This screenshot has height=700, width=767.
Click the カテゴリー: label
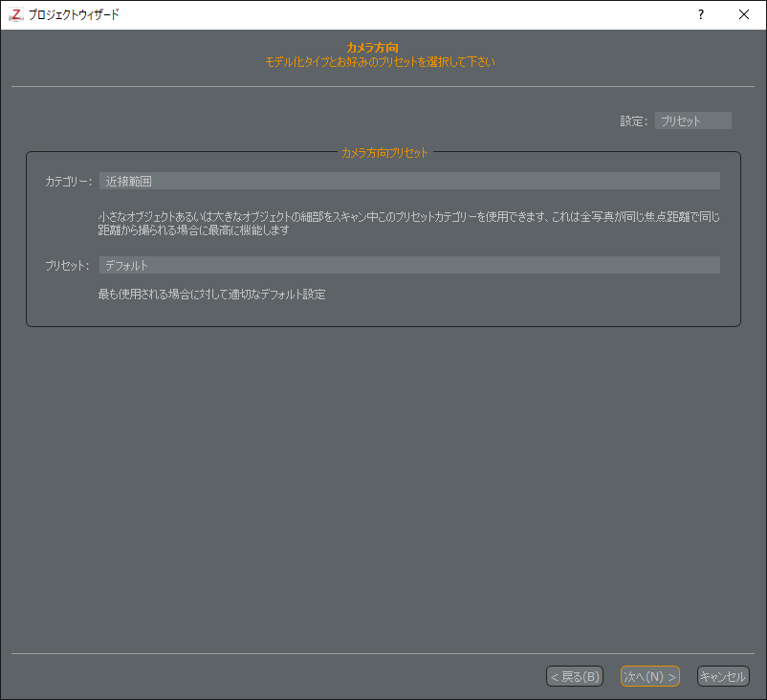(x=69, y=182)
